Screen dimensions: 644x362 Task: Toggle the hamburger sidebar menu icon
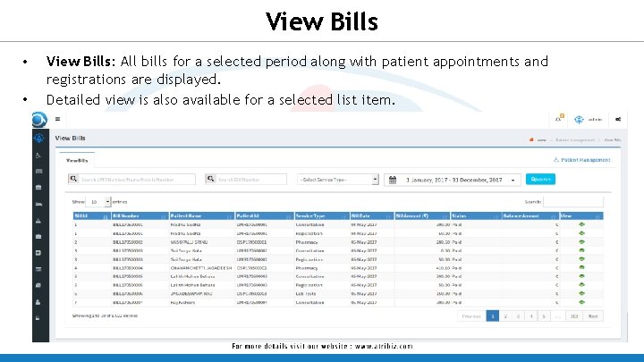tap(57, 119)
